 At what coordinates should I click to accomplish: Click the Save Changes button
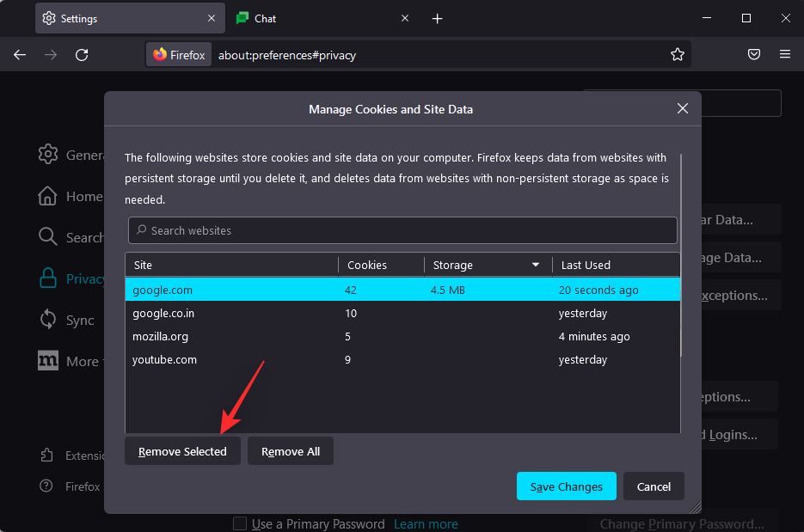point(566,486)
